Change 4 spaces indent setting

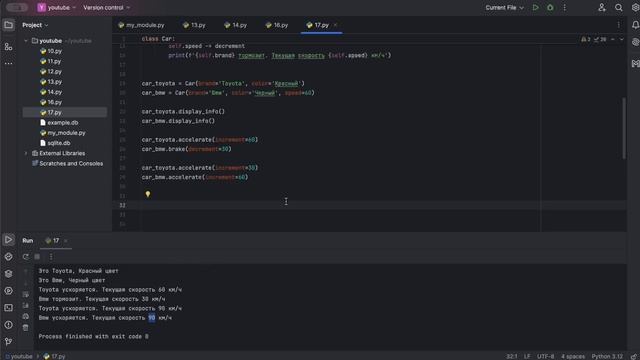tap(573, 356)
